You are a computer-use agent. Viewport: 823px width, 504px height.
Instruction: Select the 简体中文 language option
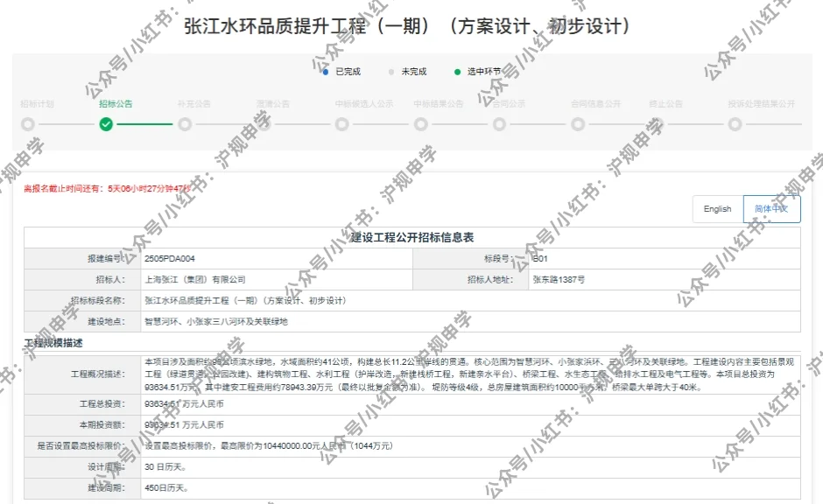click(770, 209)
